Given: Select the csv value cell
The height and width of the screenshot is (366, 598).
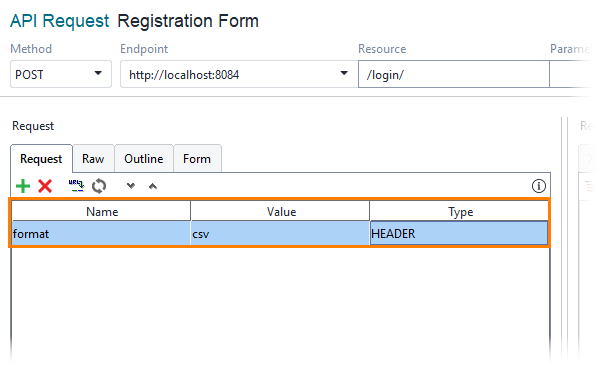Looking at the screenshot, I should (280, 233).
